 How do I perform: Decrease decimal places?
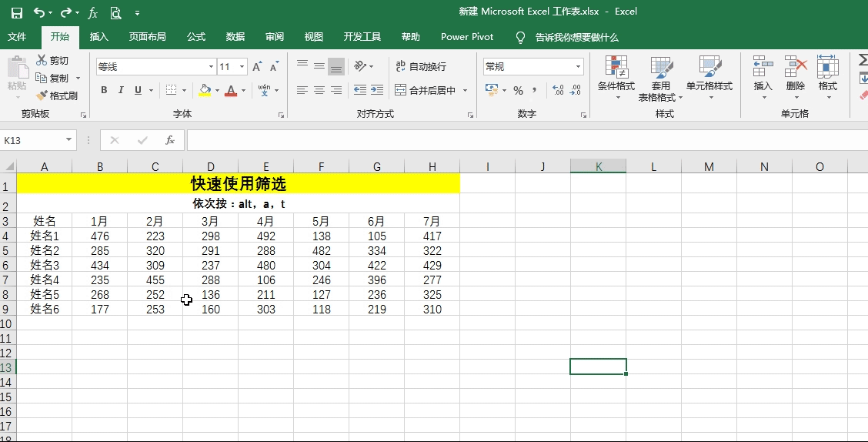pos(576,90)
